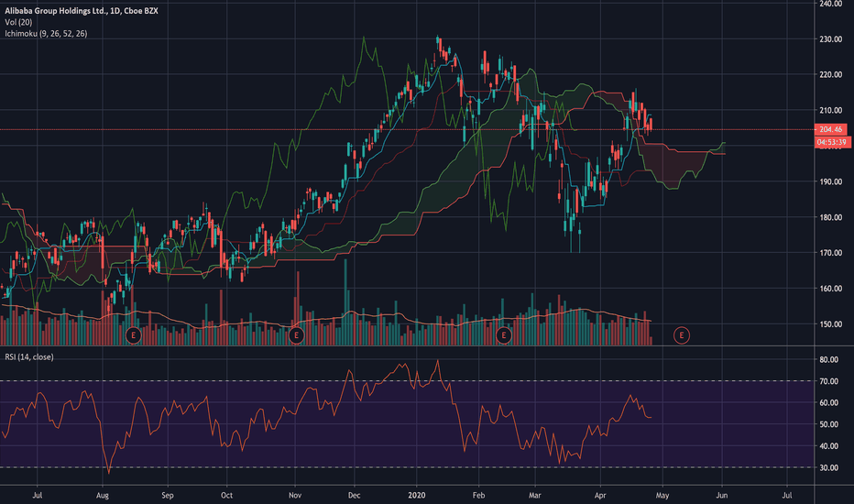854x504 pixels.
Task: Select the Ichimoku (9, 26, 52, 26) indicator label
Action: 46,34
